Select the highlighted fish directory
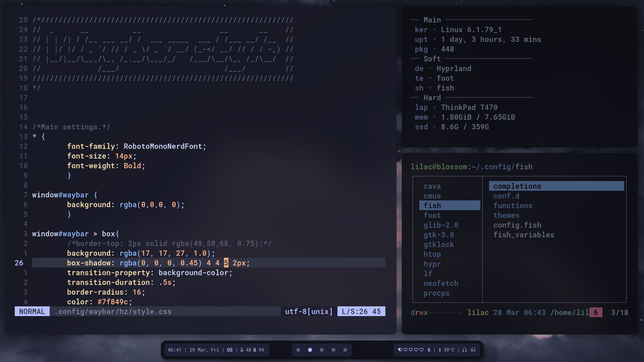Image resolution: width=644 pixels, height=362 pixels. click(x=449, y=205)
